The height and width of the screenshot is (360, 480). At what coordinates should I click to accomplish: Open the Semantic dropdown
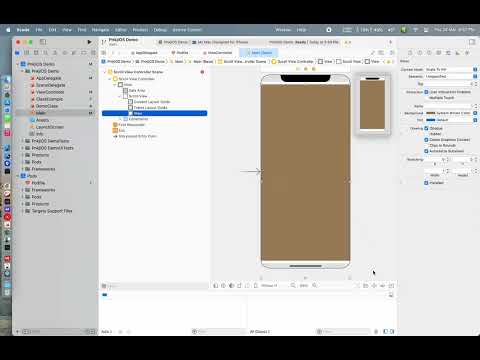[451, 76]
